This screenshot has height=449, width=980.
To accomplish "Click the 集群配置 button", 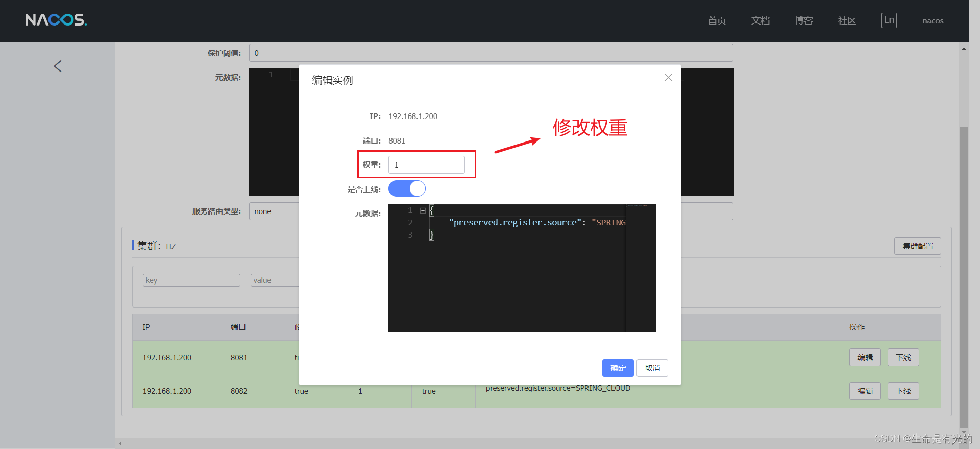I will pyautogui.click(x=917, y=246).
